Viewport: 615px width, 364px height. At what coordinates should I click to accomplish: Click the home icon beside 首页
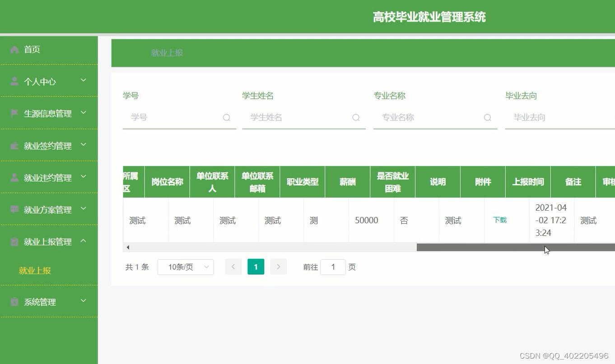pyautogui.click(x=14, y=49)
